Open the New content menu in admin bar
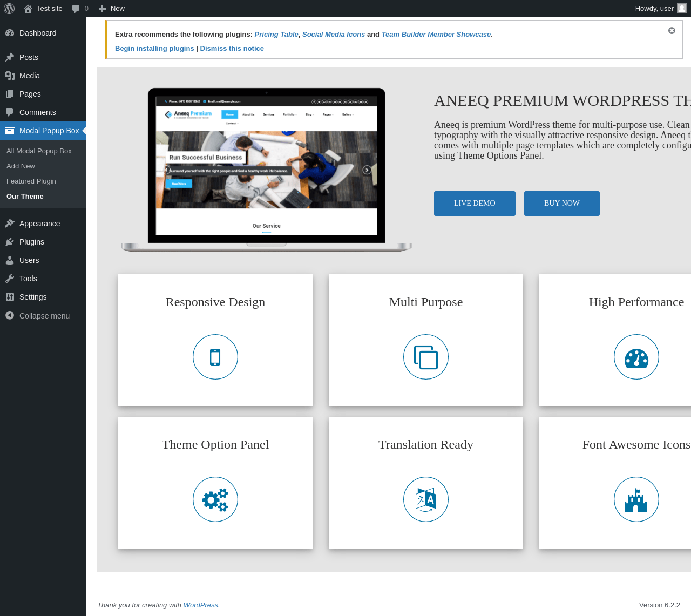691x616 pixels. click(x=111, y=9)
